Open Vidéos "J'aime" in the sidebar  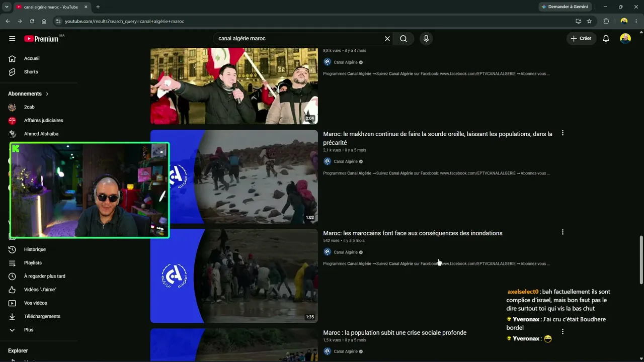[x=40, y=290]
